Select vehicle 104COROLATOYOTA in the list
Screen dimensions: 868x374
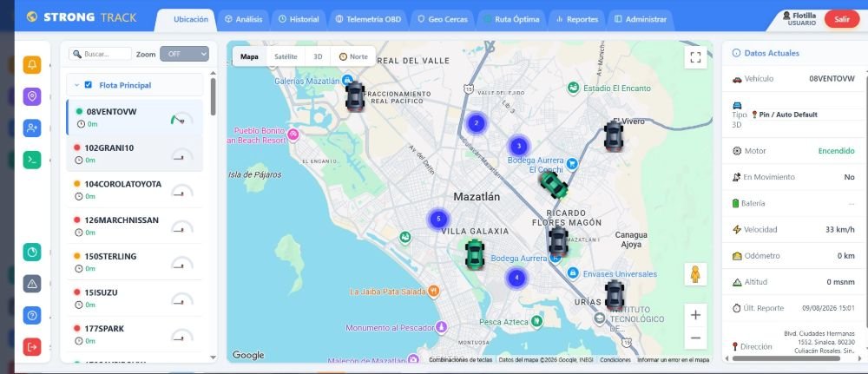pos(135,190)
